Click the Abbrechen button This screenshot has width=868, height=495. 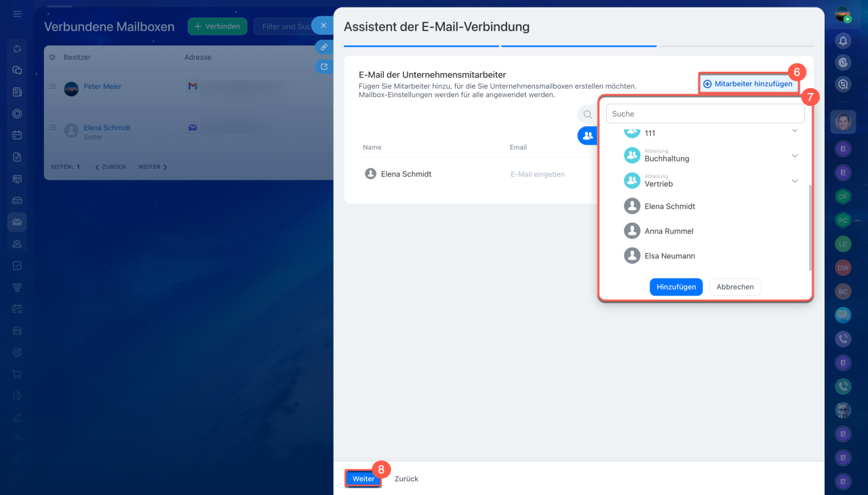pos(735,287)
